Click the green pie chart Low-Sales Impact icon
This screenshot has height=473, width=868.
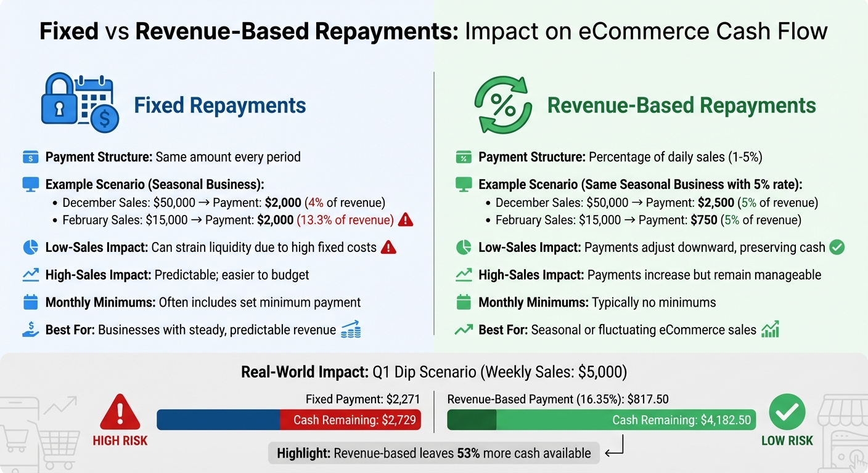point(464,248)
